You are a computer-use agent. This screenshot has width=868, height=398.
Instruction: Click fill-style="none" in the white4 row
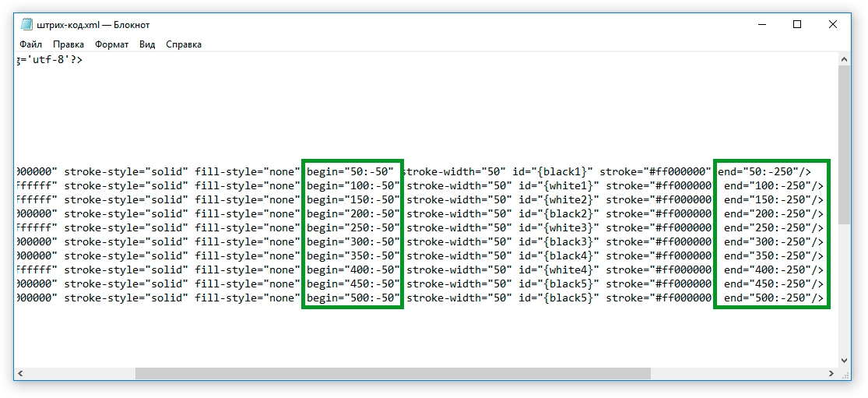(248, 270)
